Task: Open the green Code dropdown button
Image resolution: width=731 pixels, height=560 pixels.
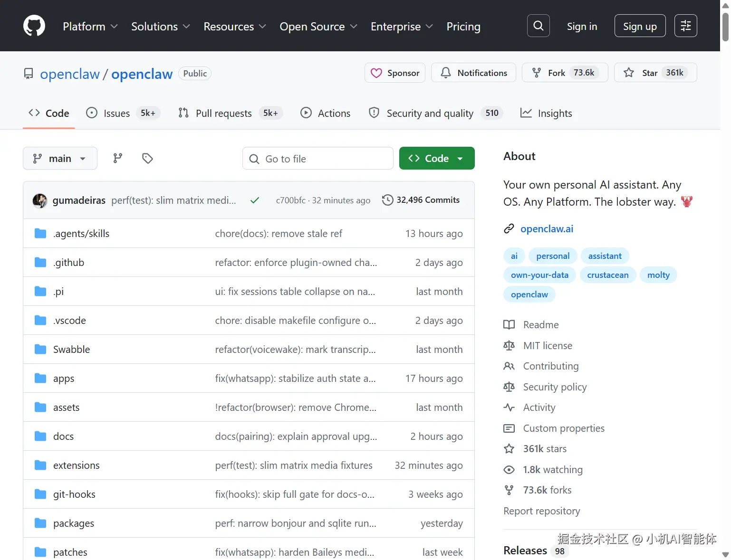Action: tap(437, 158)
